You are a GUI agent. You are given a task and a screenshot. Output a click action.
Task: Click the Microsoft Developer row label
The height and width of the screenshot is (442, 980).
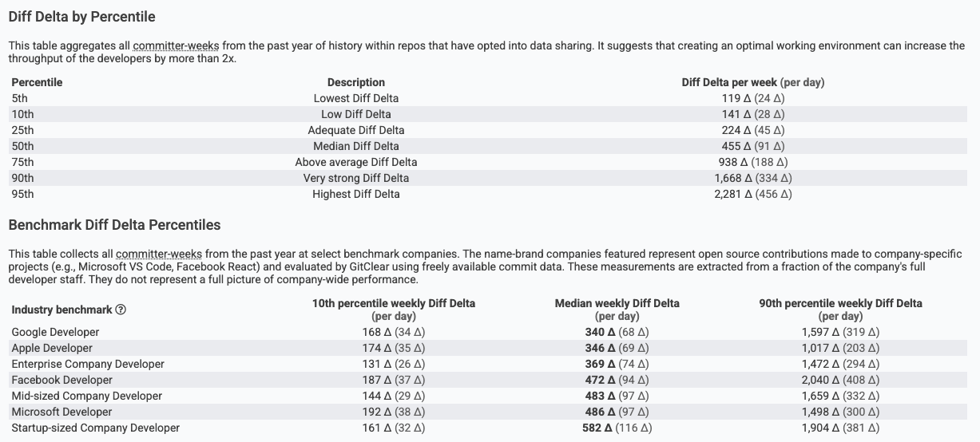[62, 412]
